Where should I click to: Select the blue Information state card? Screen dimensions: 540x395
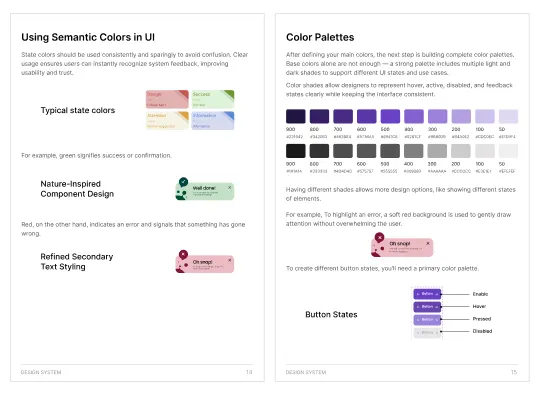(213, 120)
